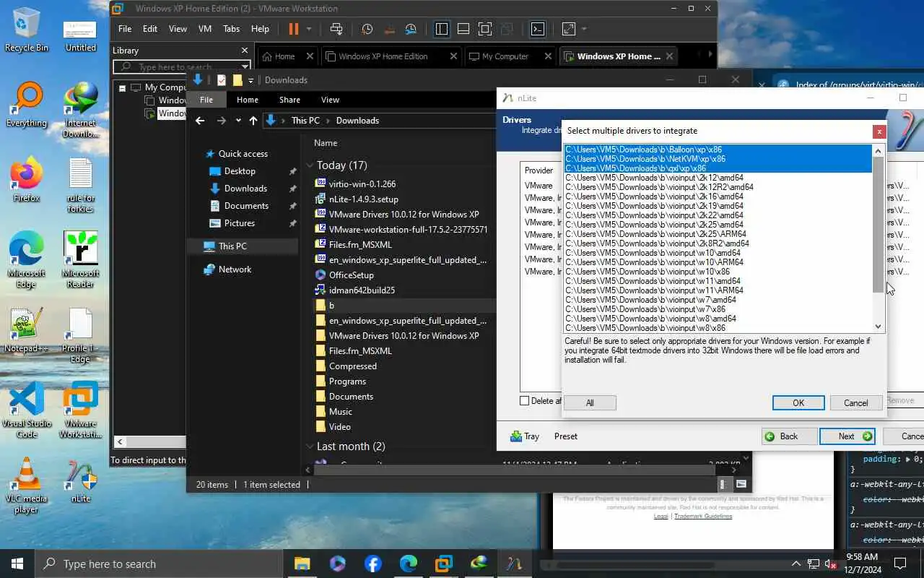The width and height of the screenshot is (924, 578).
Task: Collapse My Computer tree node in Library
Action: (x=123, y=88)
